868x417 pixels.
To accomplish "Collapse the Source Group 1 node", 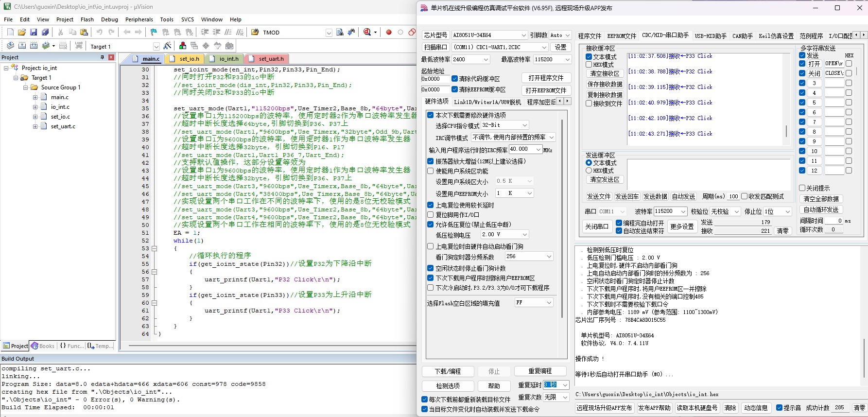I will coord(25,87).
